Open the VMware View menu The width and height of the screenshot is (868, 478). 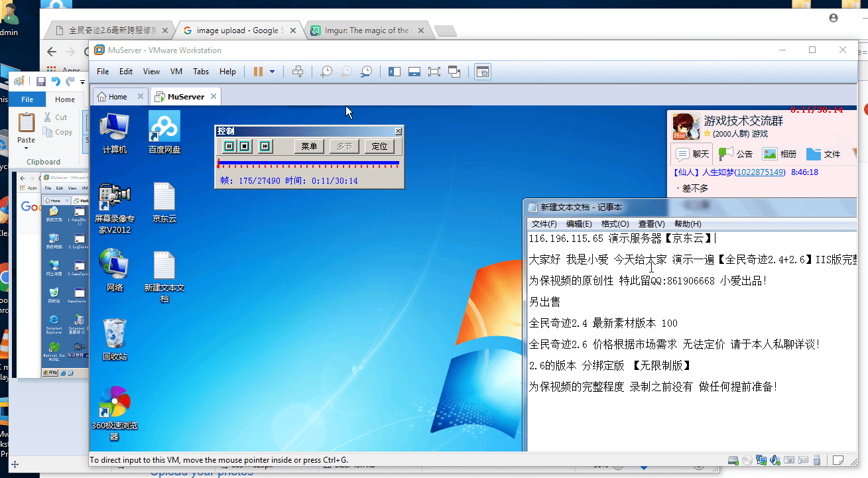tap(151, 72)
